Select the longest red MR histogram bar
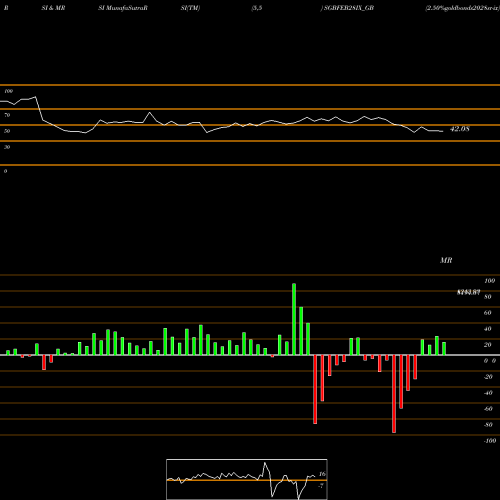Screen dimensions: 500x500 coord(394,394)
